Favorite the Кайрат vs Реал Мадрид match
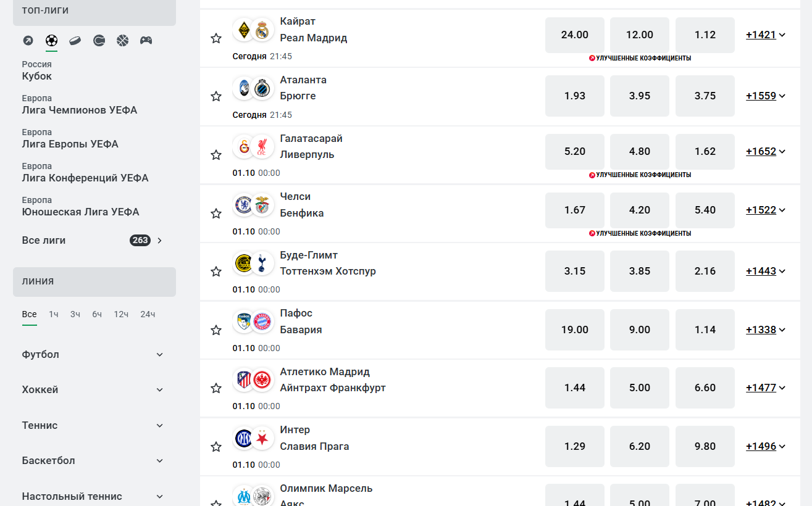Screen dimensions: 812x506 [216, 38]
